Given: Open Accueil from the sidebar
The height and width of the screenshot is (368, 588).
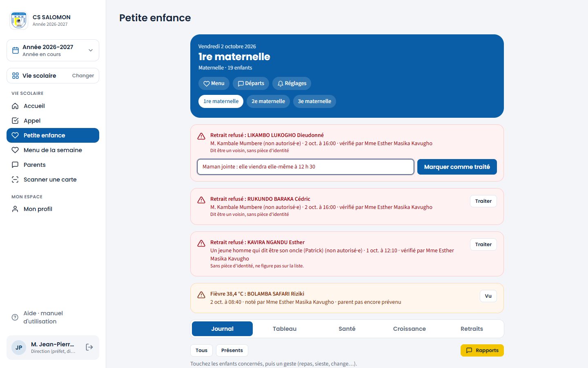Looking at the screenshot, I should pyautogui.click(x=53, y=106).
